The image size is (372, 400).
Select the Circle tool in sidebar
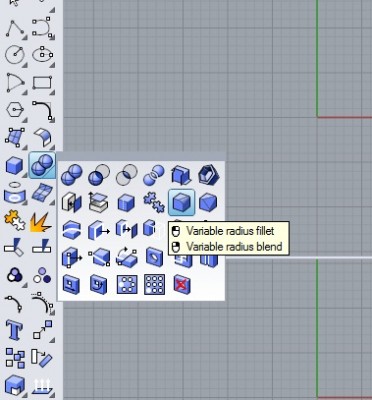tap(15, 55)
